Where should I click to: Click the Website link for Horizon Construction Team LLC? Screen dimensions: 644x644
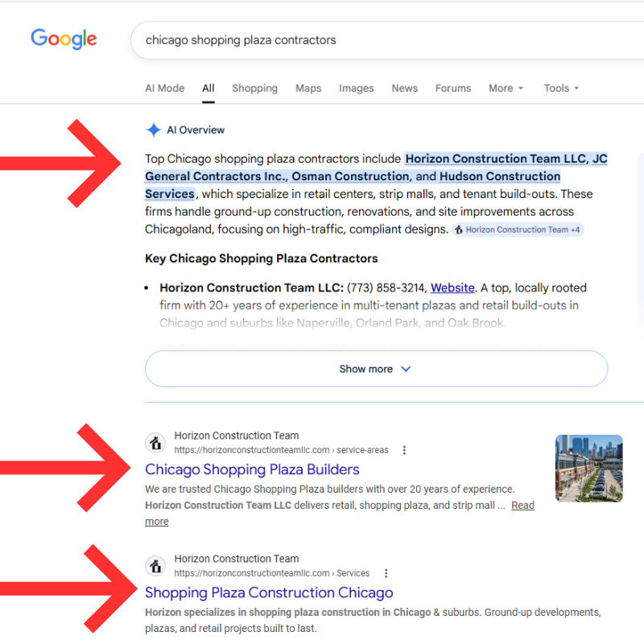[452, 287]
